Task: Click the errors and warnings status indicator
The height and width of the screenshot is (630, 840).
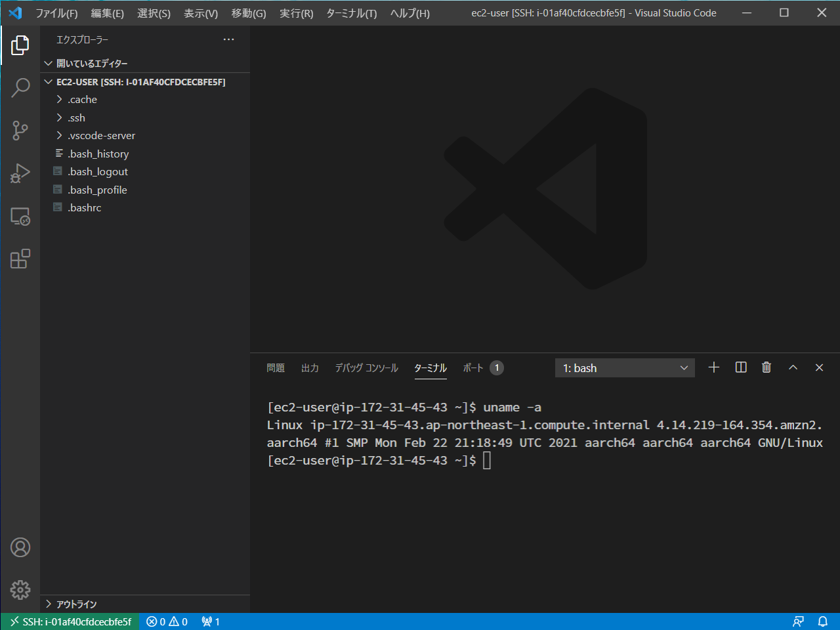Action: (167, 621)
